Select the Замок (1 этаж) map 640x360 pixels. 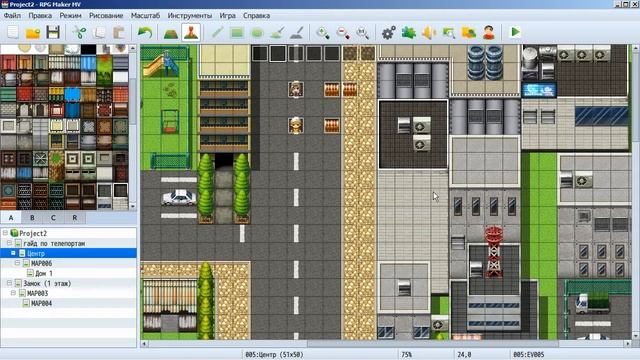point(47,283)
